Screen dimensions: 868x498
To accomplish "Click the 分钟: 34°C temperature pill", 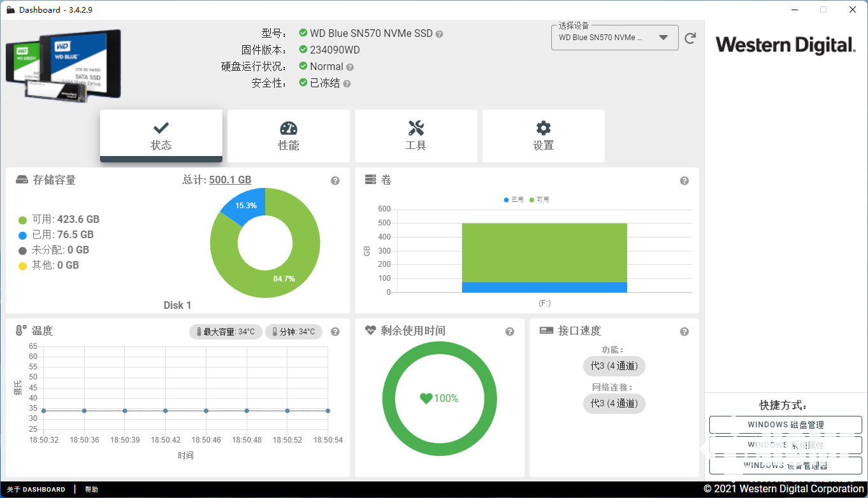I will [x=294, y=332].
